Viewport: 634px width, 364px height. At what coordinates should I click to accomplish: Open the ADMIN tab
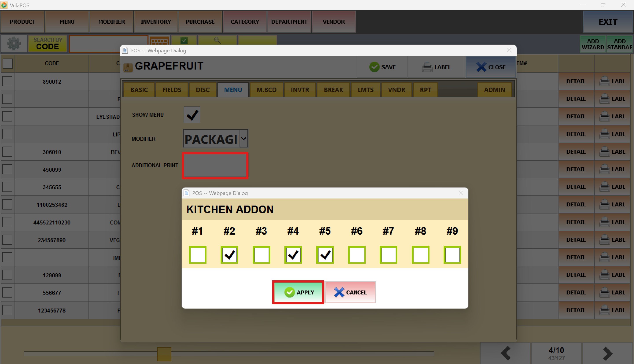click(494, 90)
